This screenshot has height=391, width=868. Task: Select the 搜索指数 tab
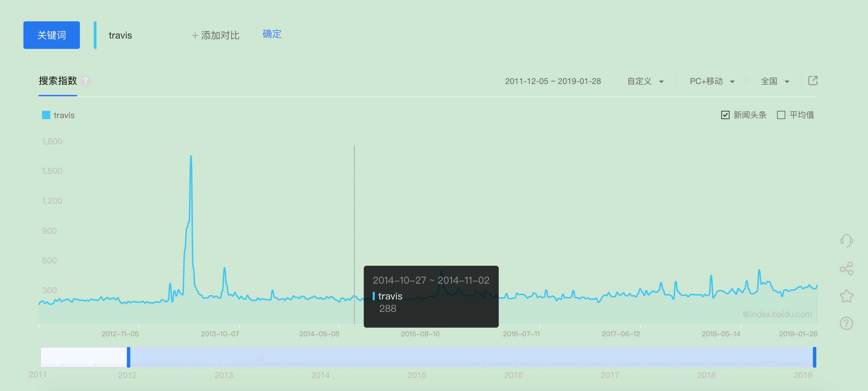(x=58, y=81)
